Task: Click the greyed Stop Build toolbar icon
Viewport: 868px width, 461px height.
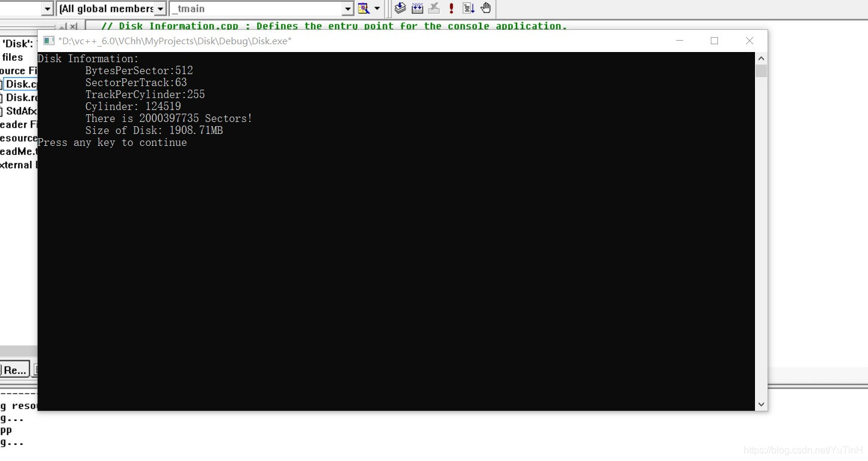Action: (435, 8)
